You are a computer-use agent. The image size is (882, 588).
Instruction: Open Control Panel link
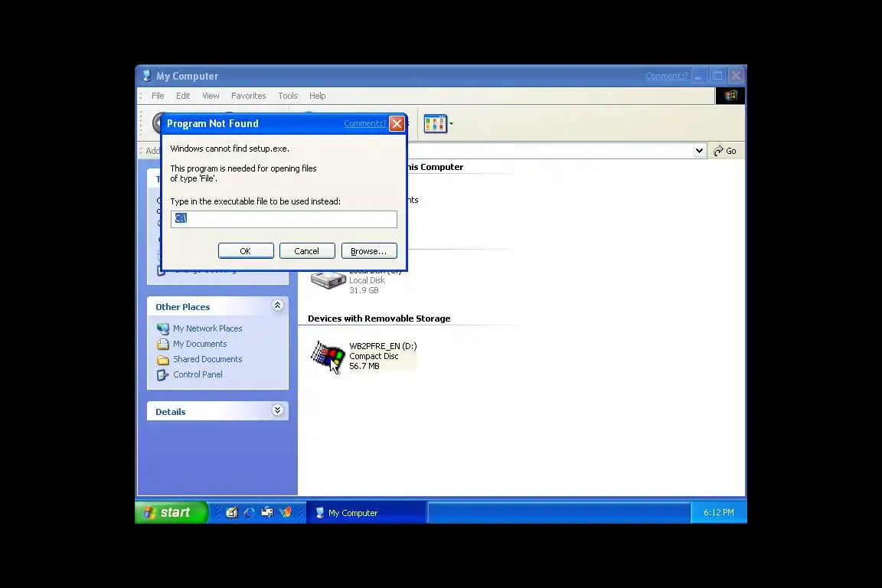[198, 374]
